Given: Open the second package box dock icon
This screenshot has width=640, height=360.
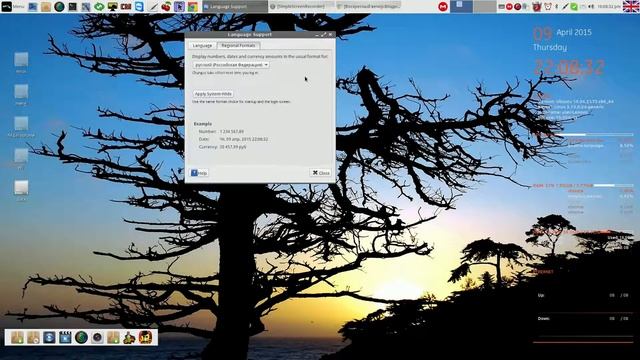Looking at the screenshot, I should pyautogui.click(x=33, y=338).
